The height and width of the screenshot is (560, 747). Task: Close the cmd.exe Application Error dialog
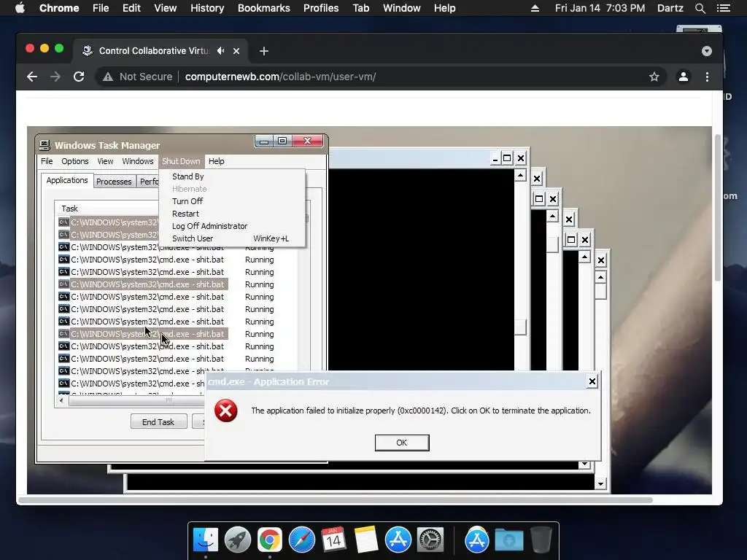(592, 381)
